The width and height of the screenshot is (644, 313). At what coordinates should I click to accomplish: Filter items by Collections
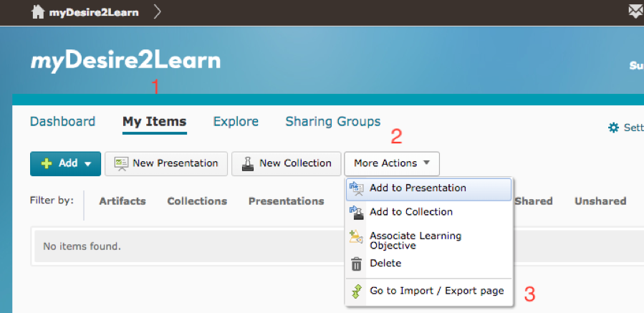click(x=197, y=201)
